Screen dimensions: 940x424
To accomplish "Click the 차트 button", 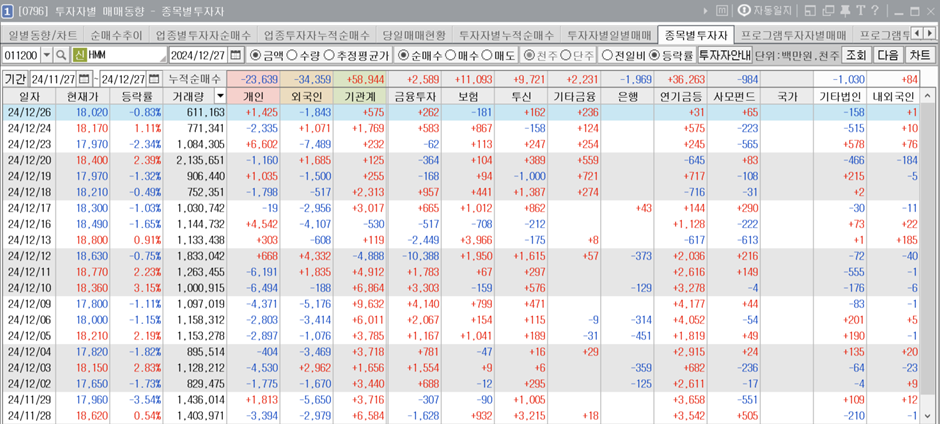I will tap(921, 54).
